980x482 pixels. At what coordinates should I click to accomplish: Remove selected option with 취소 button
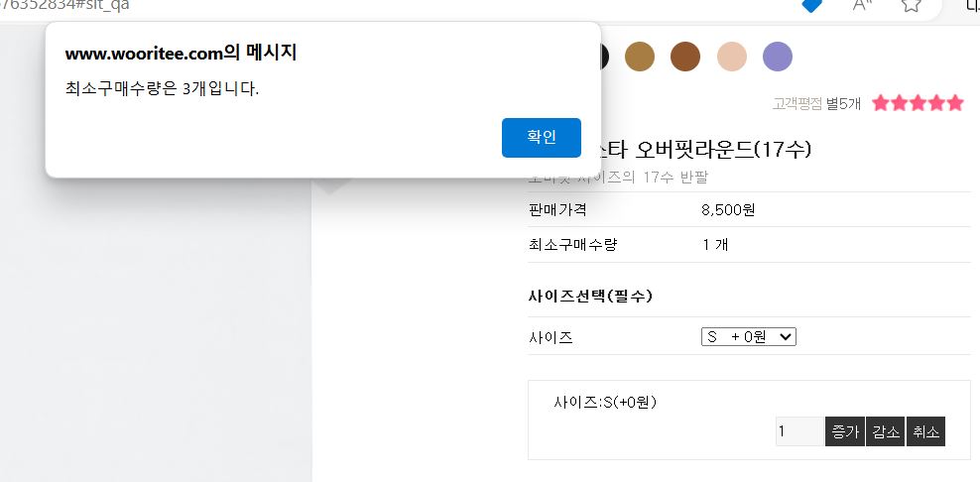point(925,431)
